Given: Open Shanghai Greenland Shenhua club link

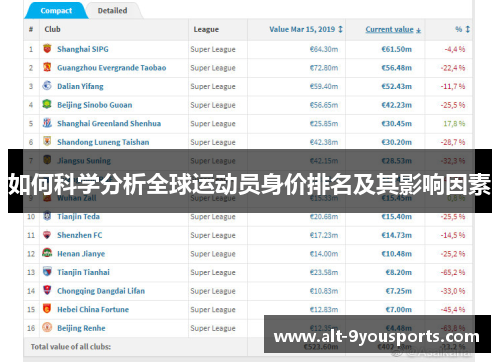Looking at the screenshot, I should 109,124.
